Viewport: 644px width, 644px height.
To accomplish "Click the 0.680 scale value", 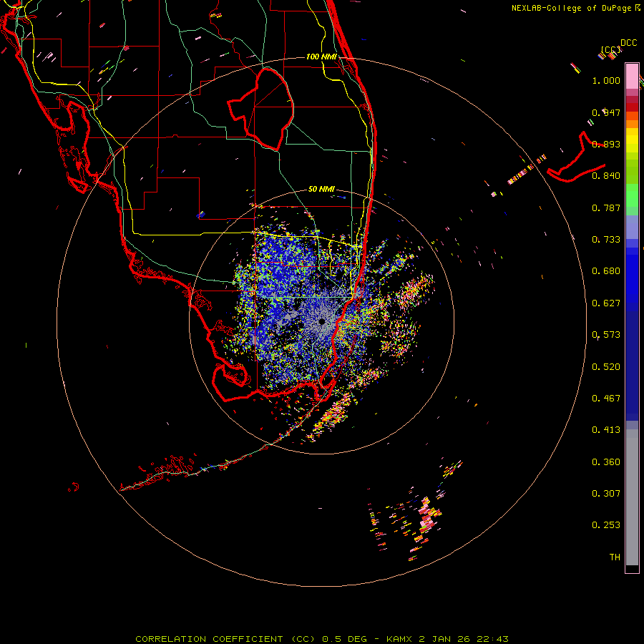I will pyautogui.click(x=606, y=271).
